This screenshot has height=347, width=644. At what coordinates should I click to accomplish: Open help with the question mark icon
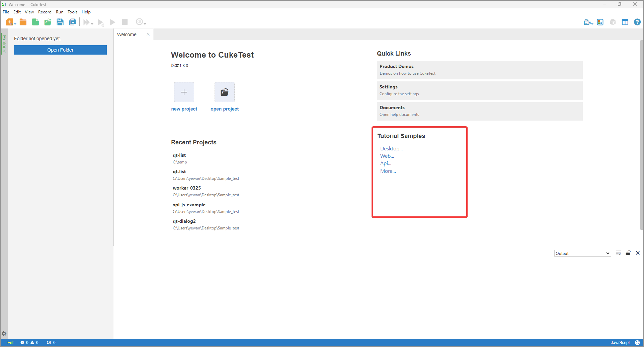click(637, 22)
